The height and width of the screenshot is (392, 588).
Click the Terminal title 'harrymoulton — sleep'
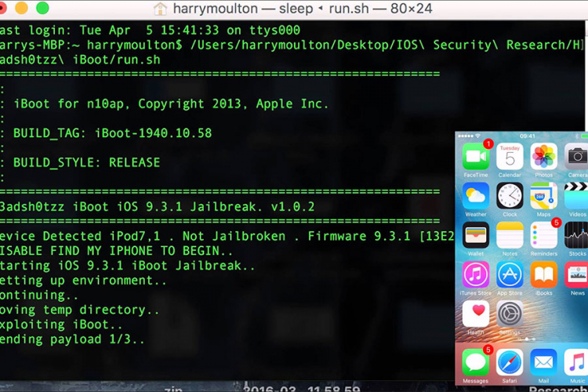(243, 9)
